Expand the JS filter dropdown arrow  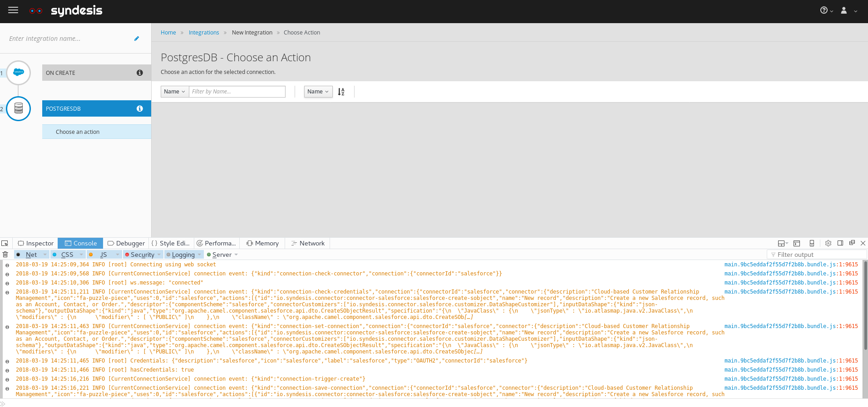click(118, 255)
